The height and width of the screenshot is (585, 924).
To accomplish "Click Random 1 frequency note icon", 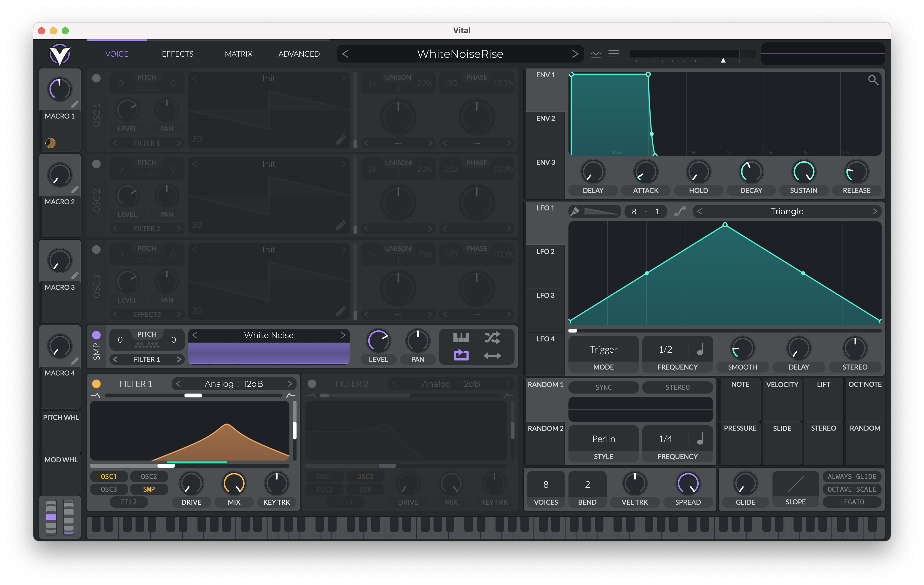I will pos(700,439).
